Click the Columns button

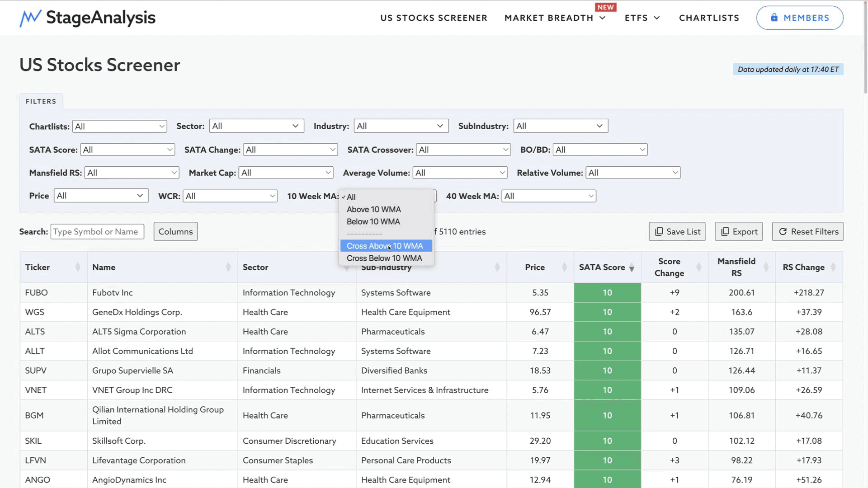click(175, 232)
